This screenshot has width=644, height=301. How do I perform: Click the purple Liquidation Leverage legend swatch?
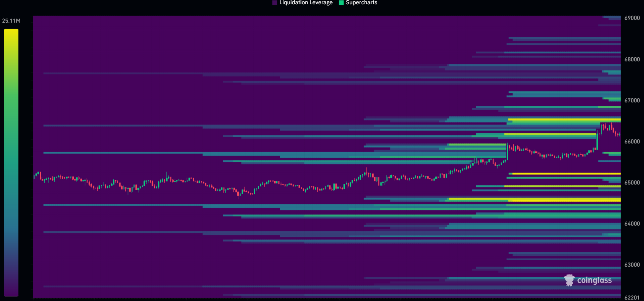[275, 3]
